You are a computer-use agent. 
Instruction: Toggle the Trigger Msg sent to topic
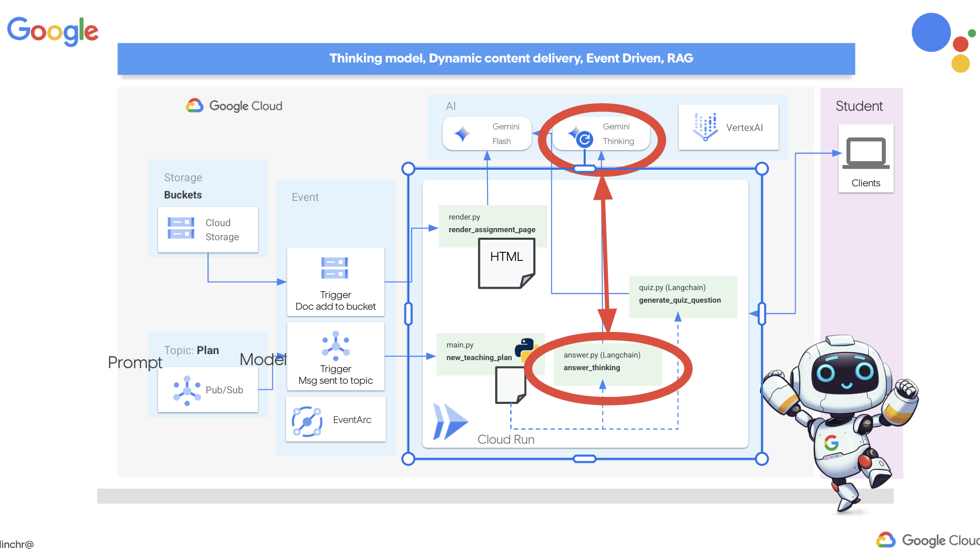coord(333,360)
